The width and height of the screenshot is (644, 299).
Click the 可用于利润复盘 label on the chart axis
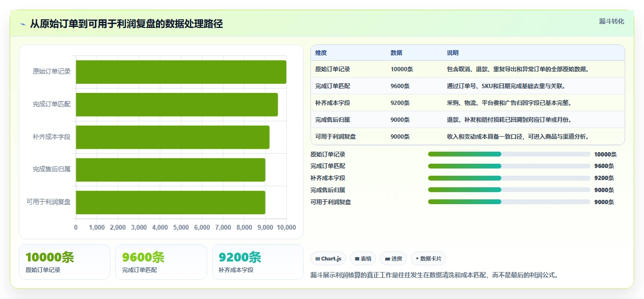point(49,202)
